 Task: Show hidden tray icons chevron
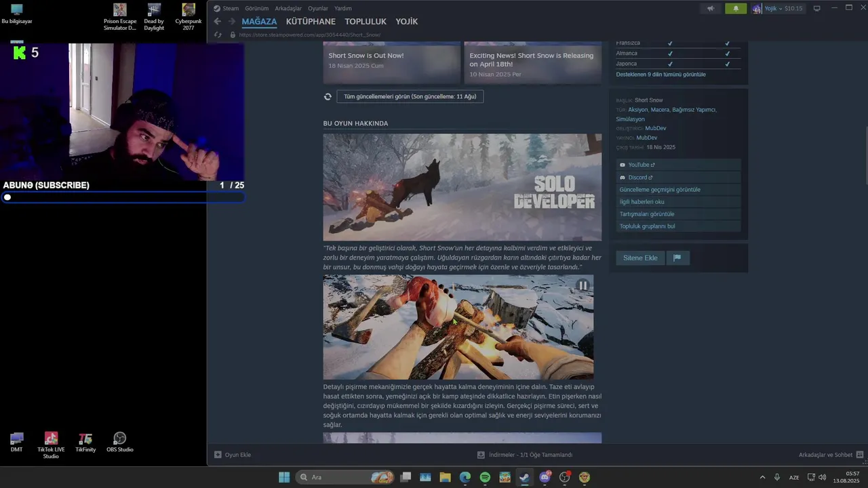pyautogui.click(x=762, y=477)
